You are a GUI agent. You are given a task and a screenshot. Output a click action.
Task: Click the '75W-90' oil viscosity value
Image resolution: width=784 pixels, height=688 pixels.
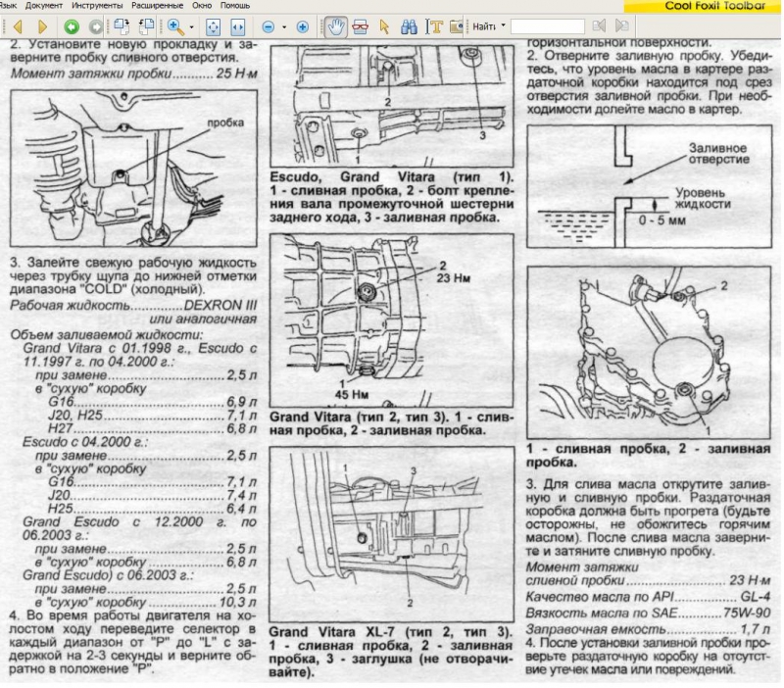[747, 613]
